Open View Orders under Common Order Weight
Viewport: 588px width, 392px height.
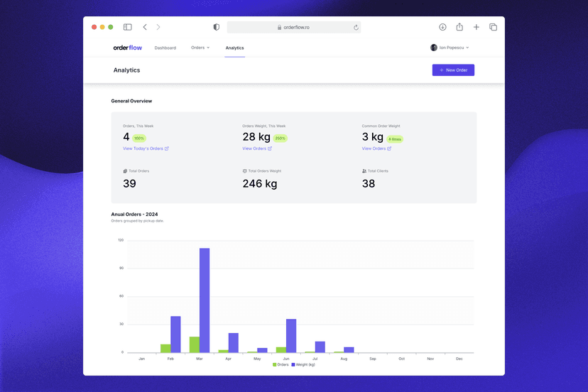pyautogui.click(x=376, y=148)
